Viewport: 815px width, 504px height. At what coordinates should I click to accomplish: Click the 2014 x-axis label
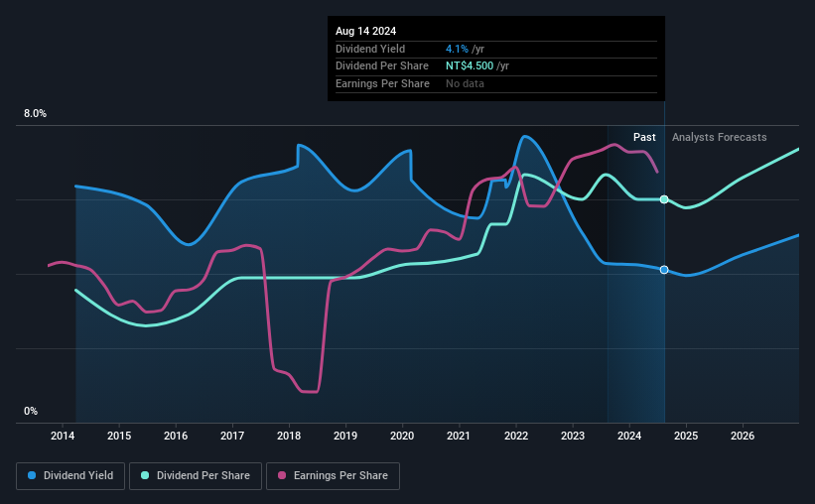[x=63, y=436]
